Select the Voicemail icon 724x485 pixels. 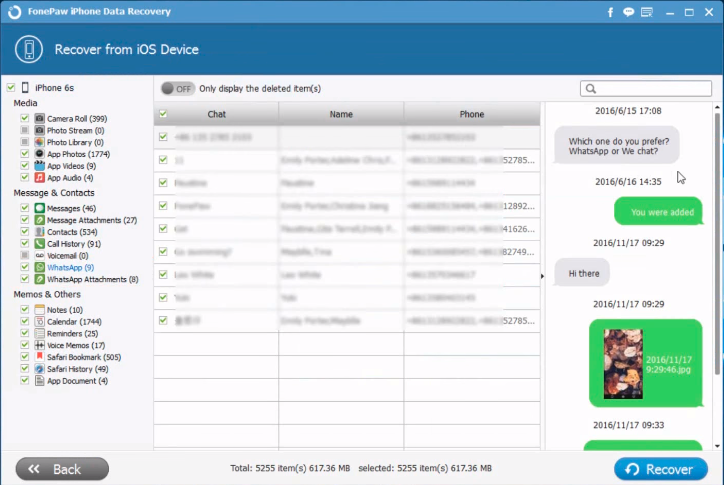[40, 255]
